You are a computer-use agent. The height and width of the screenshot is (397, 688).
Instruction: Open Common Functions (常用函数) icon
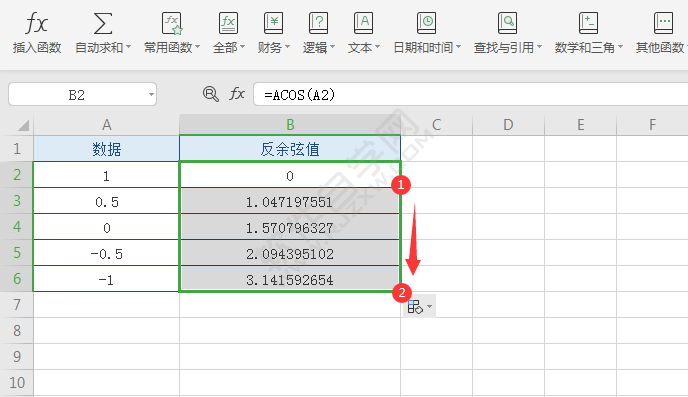(x=172, y=24)
